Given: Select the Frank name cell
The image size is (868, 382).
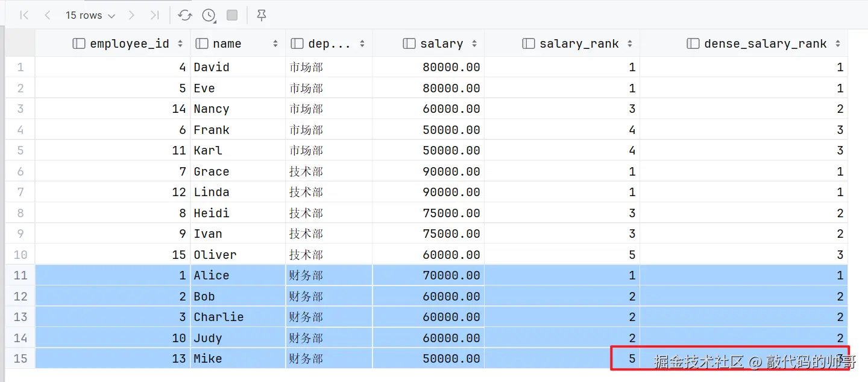Looking at the screenshot, I should pyautogui.click(x=238, y=130).
